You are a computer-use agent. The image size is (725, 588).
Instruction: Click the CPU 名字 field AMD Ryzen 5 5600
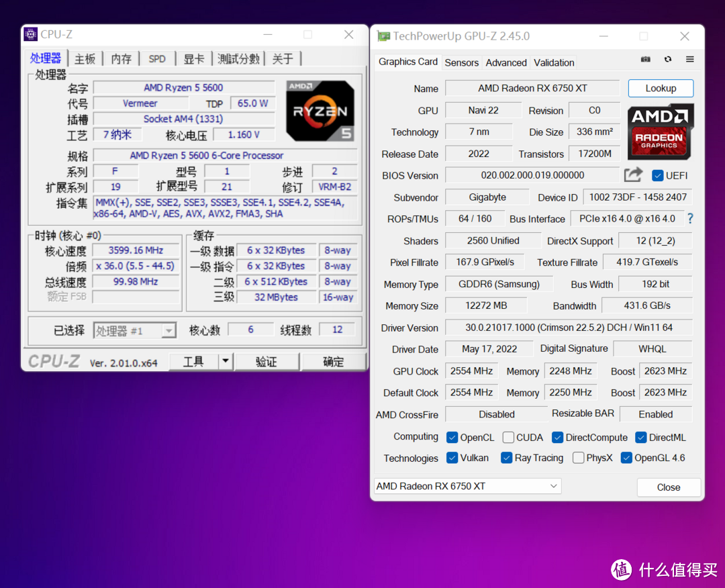(x=183, y=87)
